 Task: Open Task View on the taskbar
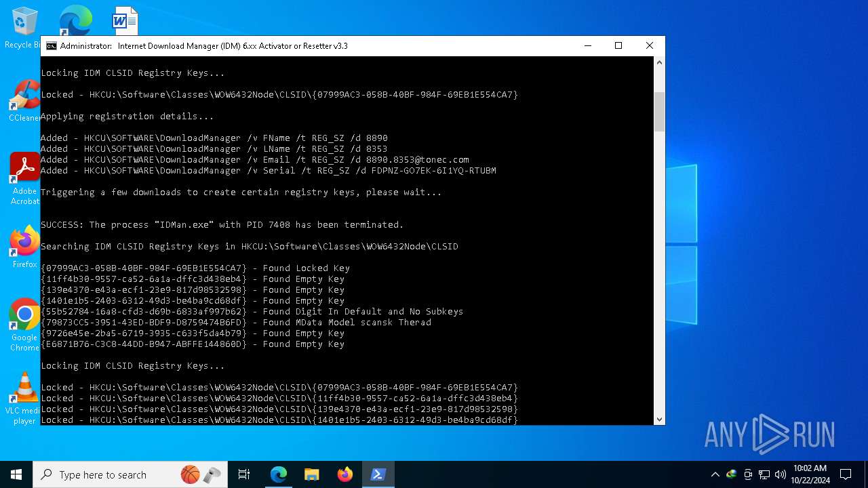point(244,474)
